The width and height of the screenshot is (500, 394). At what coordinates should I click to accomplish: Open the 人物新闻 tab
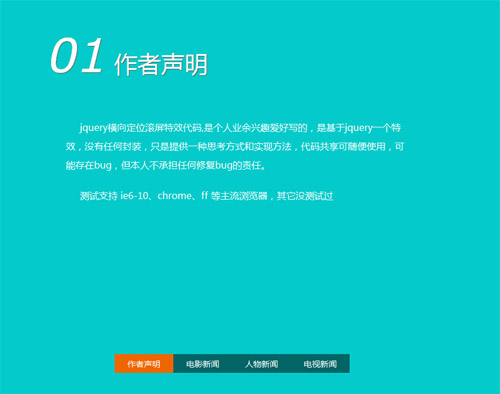click(261, 363)
